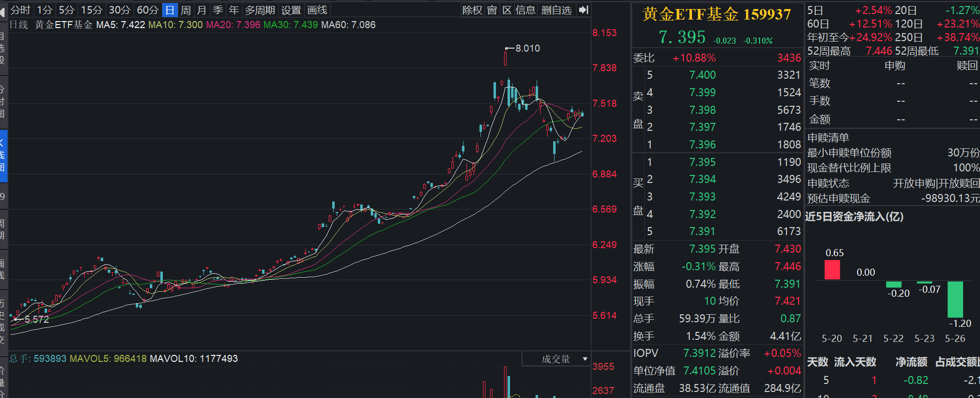Click the sell-5 price 7.400 row

coord(717,75)
